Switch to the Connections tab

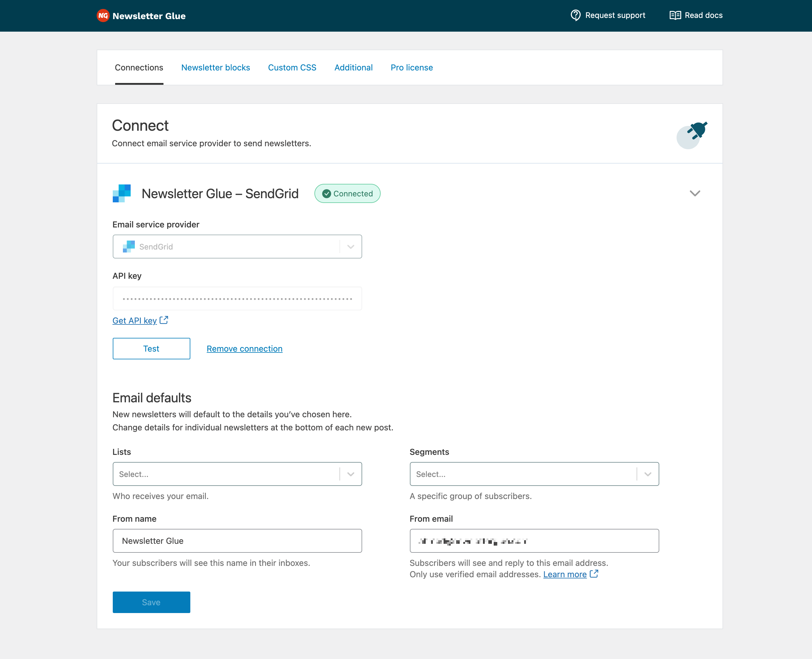pos(139,67)
